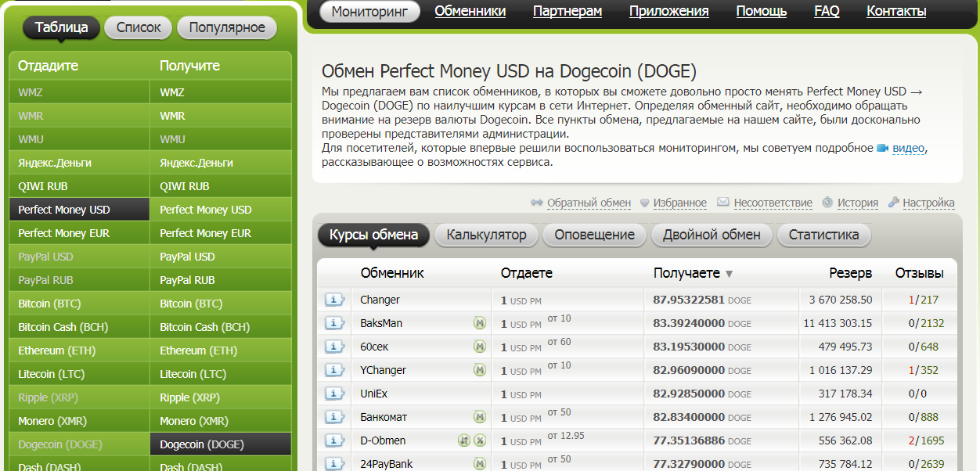This screenshot has width=980, height=471.
Task: Click the M badge icon beside Банкомат
Action: pyautogui.click(x=479, y=417)
